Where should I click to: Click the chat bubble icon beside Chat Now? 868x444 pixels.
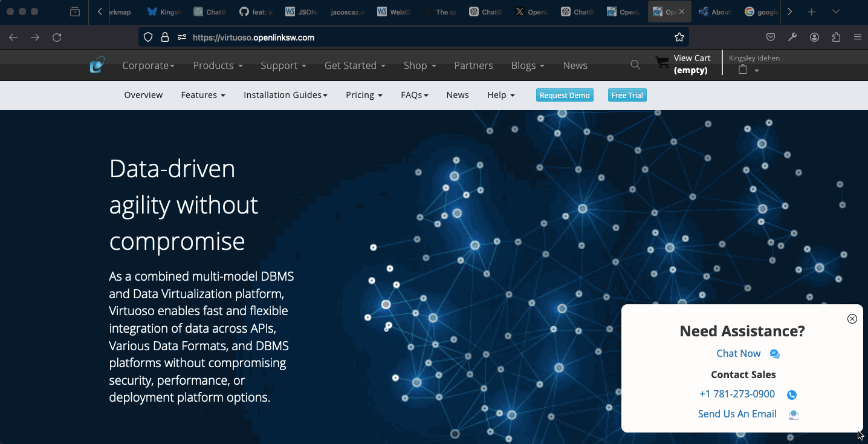[775, 354]
